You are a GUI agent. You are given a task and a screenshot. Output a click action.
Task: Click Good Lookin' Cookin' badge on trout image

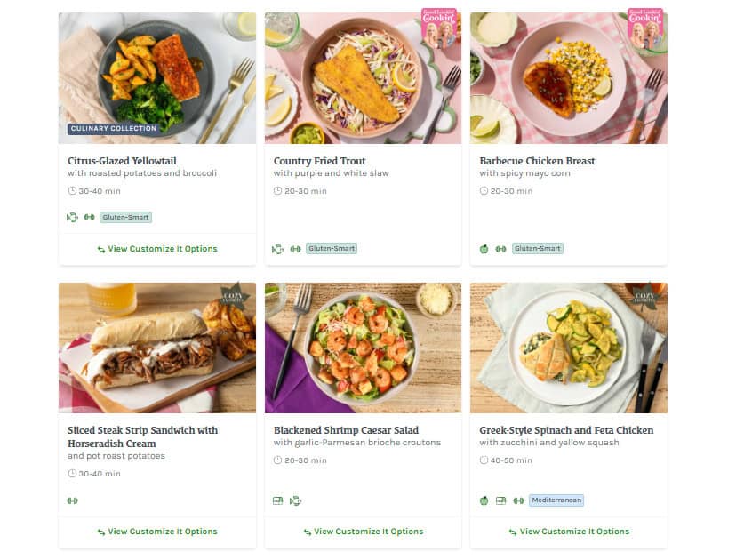(x=438, y=27)
